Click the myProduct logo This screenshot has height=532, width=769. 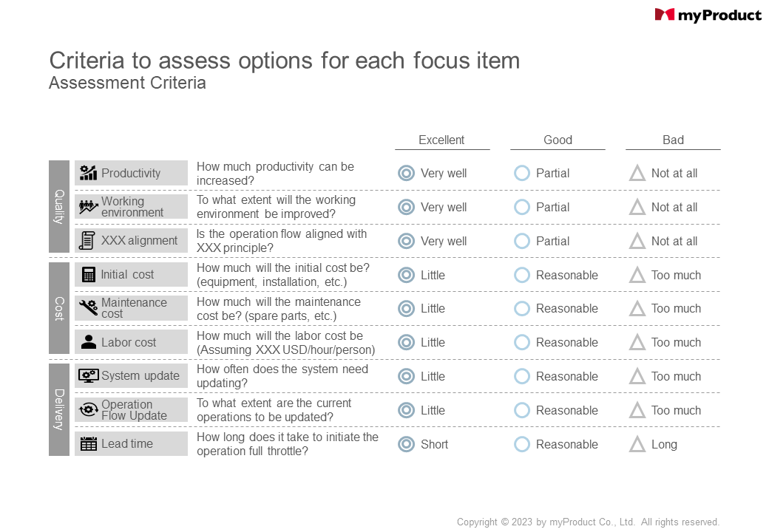click(x=708, y=16)
